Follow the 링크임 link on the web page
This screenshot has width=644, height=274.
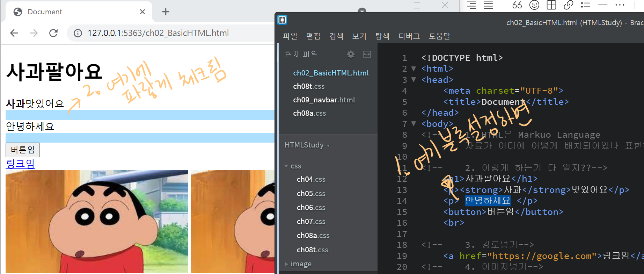20,164
